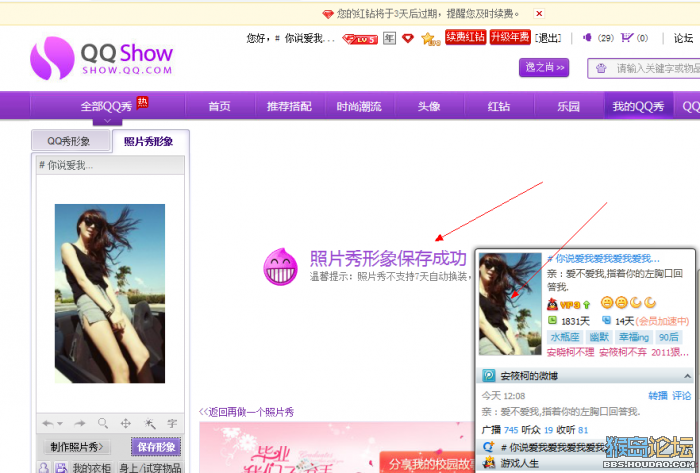
Task: Select the magnifier zoom tool
Action: 103,423
